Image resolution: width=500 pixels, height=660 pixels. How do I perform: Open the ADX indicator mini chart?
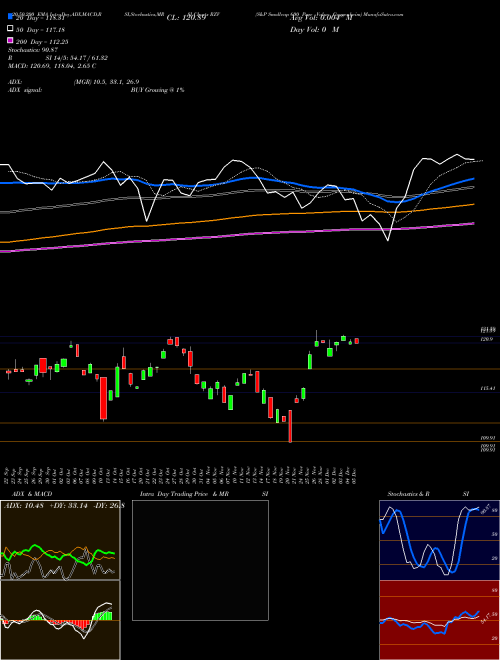point(60,540)
